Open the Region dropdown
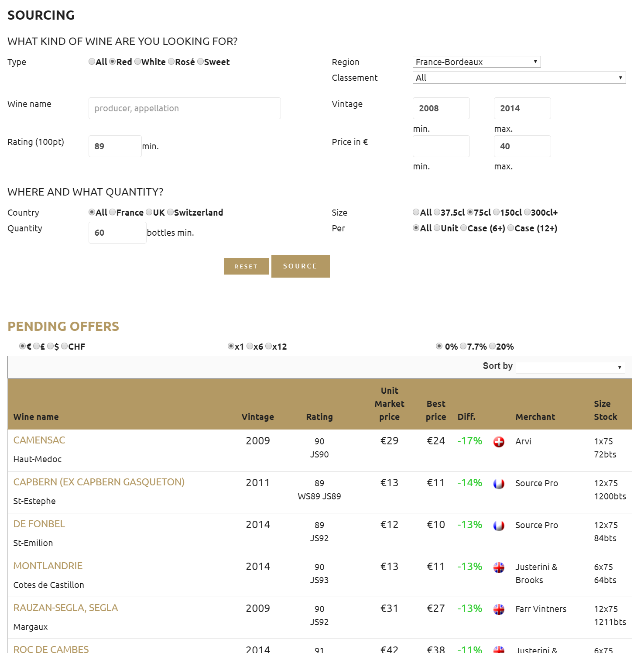This screenshot has height=653, width=644. 476,62
